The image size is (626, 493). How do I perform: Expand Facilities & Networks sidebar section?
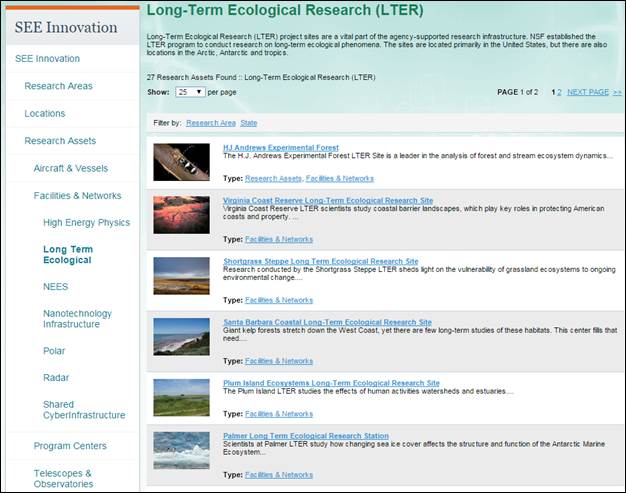[77, 196]
